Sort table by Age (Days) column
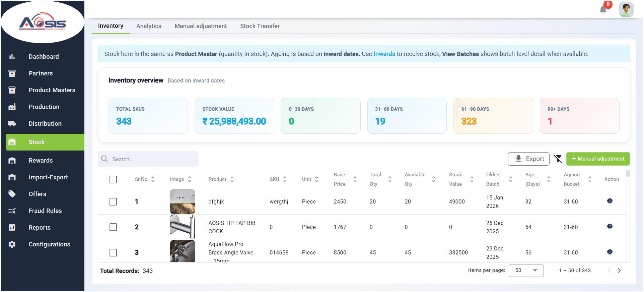Viewport: 644px width, 292px height. click(549, 179)
